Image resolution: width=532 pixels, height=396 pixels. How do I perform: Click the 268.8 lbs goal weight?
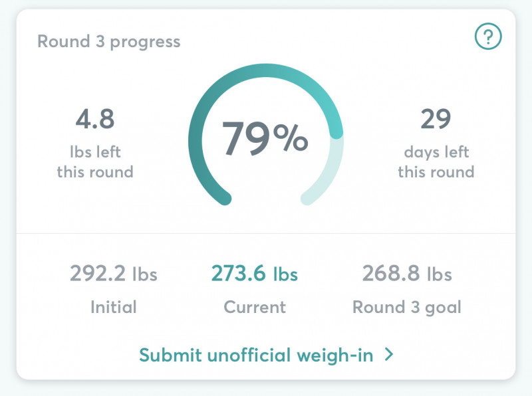(407, 273)
